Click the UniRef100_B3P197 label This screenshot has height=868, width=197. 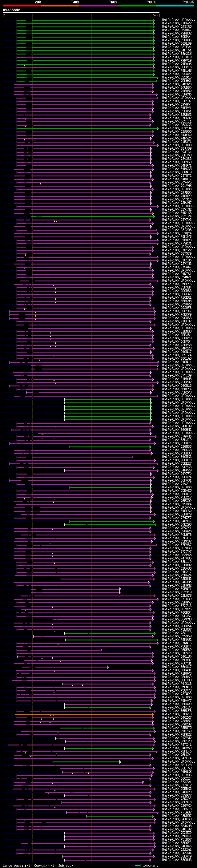click(177, 101)
